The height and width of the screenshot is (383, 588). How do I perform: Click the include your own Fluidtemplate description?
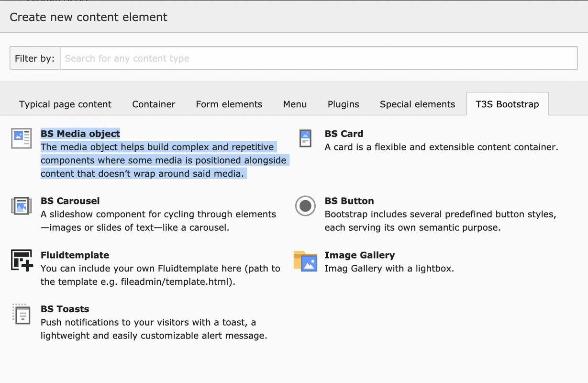(160, 275)
